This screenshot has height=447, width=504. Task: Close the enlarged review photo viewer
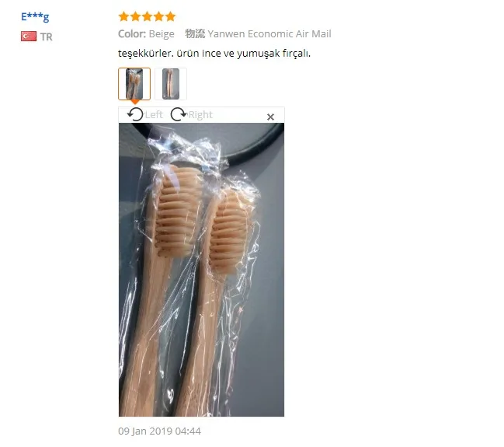(271, 117)
